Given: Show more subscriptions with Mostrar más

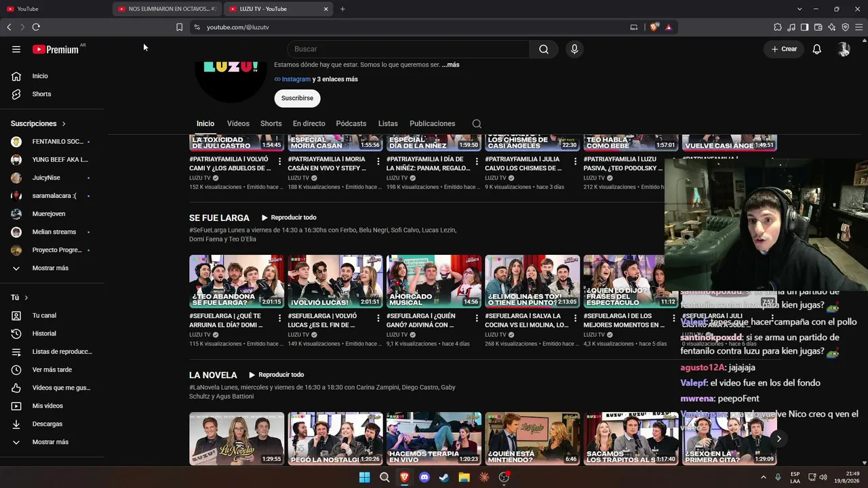Looking at the screenshot, I should 52,268.
